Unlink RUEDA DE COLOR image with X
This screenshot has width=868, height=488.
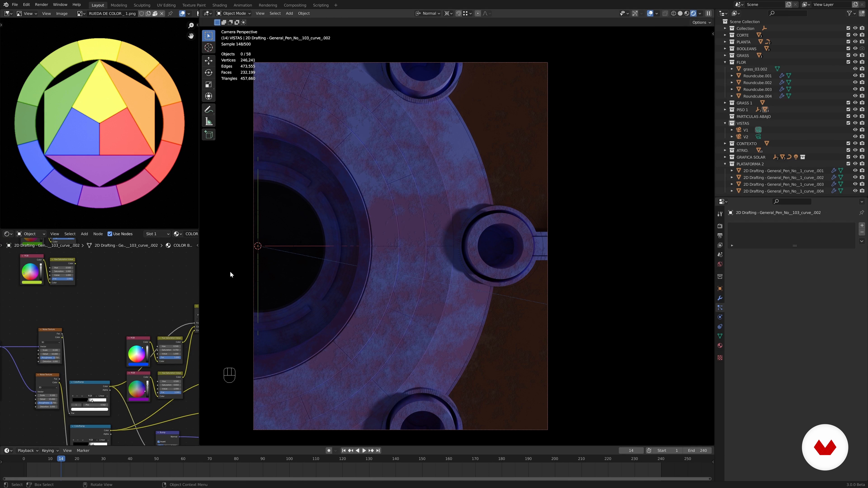pyautogui.click(x=162, y=14)
